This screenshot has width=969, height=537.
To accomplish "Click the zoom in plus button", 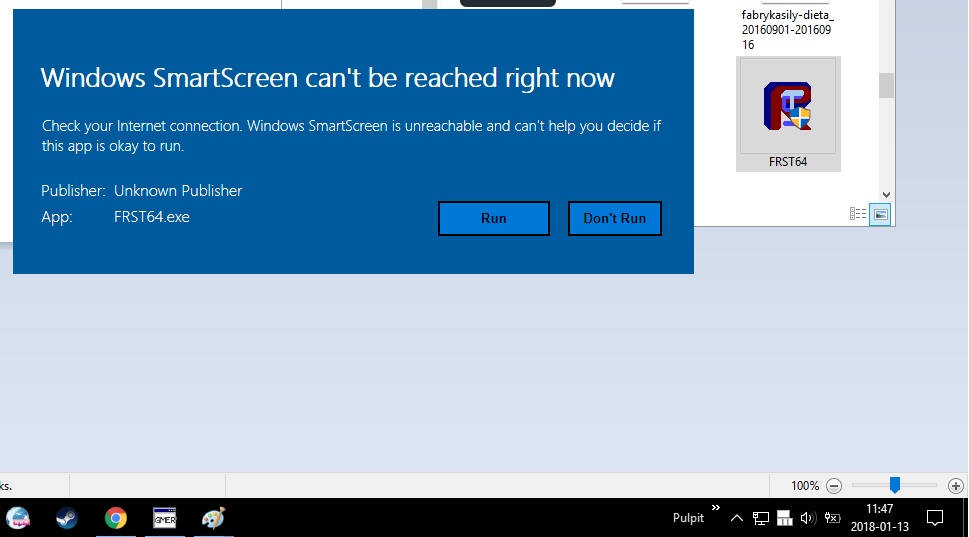I will [955, 485].
